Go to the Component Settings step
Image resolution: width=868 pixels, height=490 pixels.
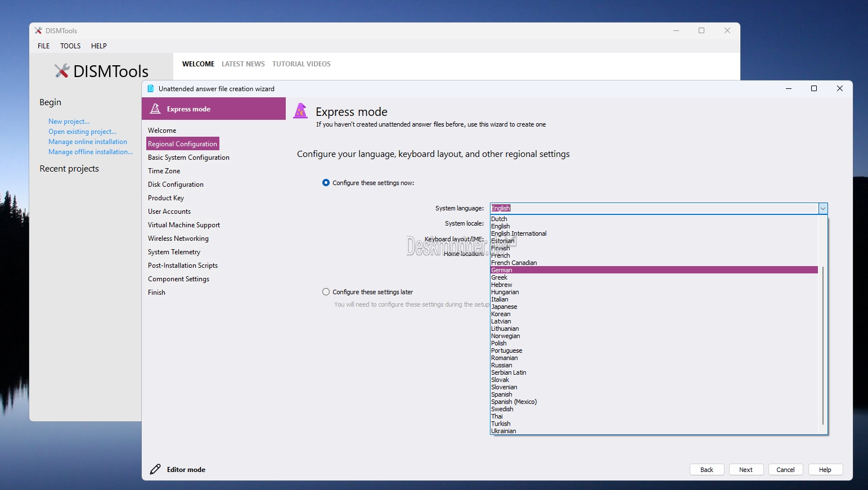[x=178, y=279]
